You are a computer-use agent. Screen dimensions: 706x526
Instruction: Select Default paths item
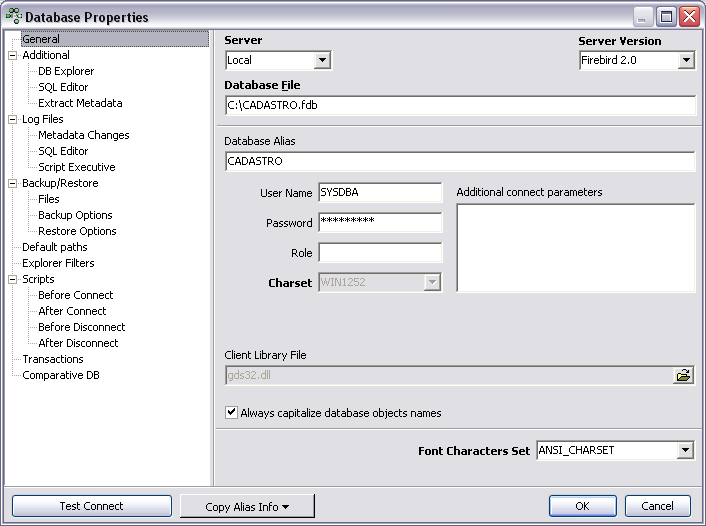pyautogui.click(x=55, y=247)
